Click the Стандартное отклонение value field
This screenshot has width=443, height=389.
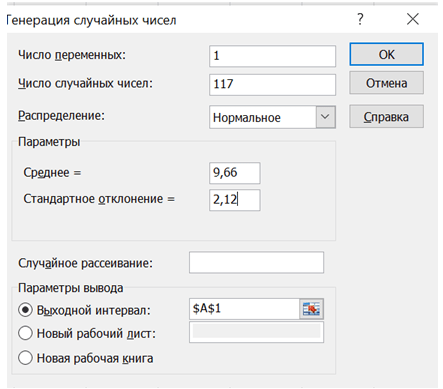coord(235,200)
